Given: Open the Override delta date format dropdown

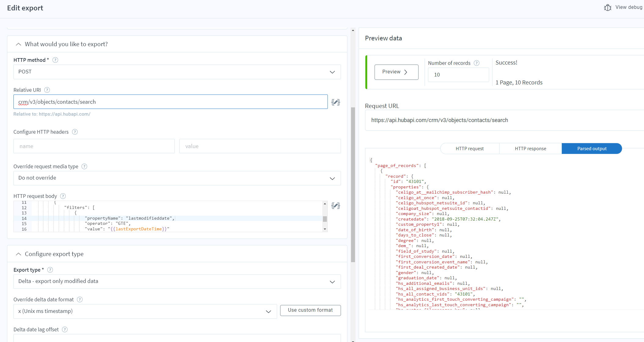Looking at the screenshot, I should coord(145,311).
